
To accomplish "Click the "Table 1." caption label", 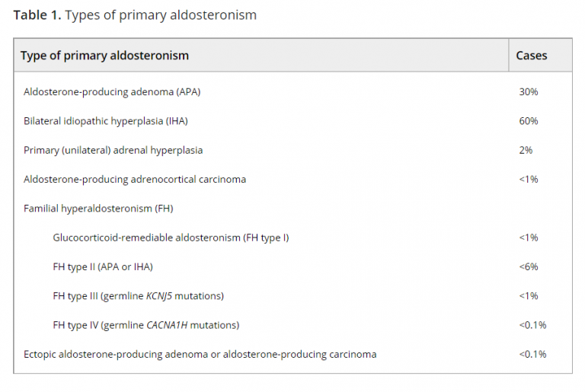I will (37, 15).
